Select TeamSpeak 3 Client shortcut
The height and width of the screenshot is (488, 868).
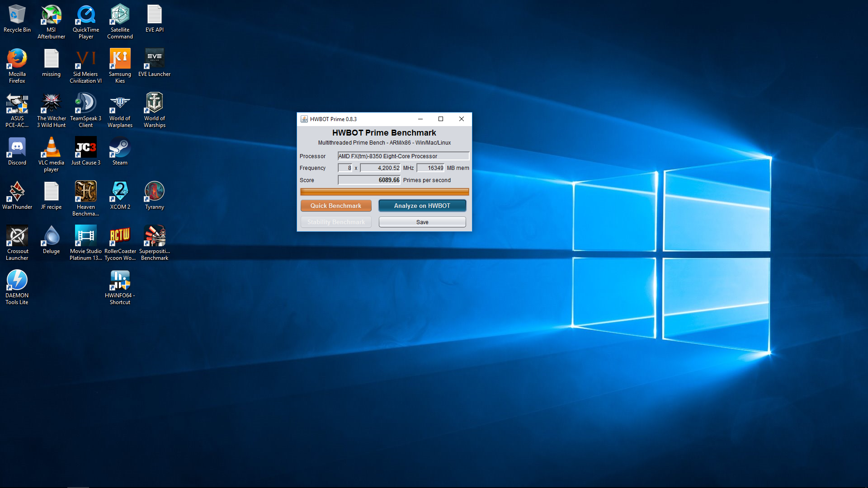(86, 110)
